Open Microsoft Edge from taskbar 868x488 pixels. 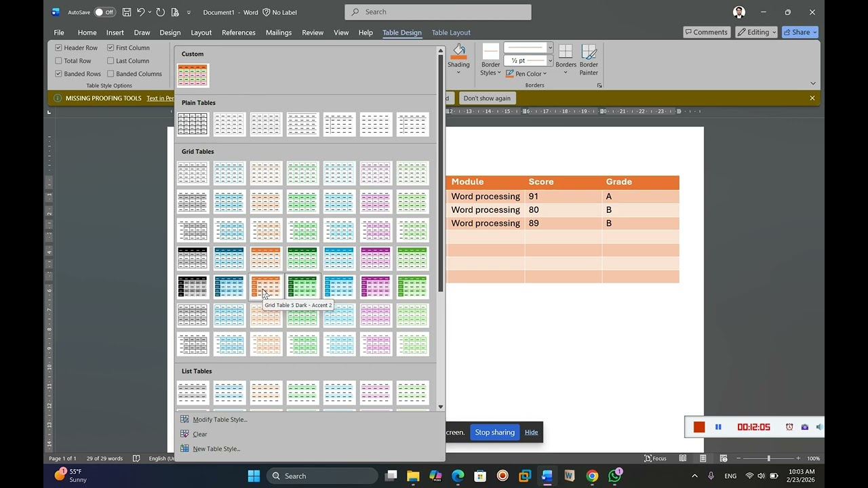pyautogui.click(x=458, y=476)
